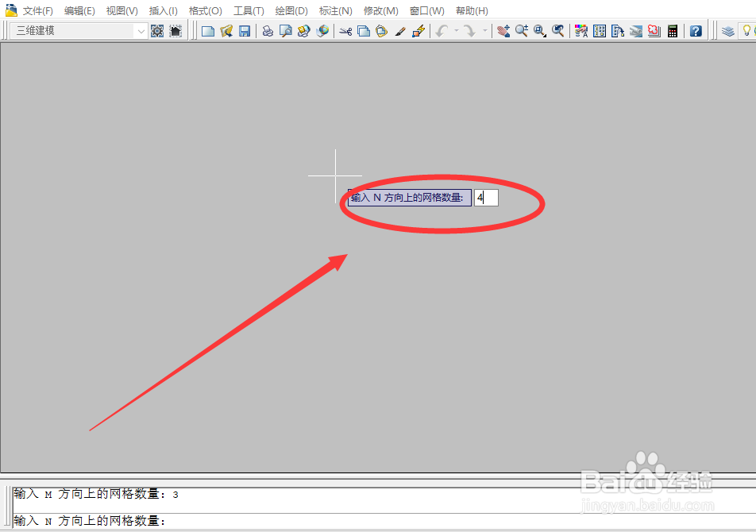Open the Layer Properties Manager icon

coord(728,31)
